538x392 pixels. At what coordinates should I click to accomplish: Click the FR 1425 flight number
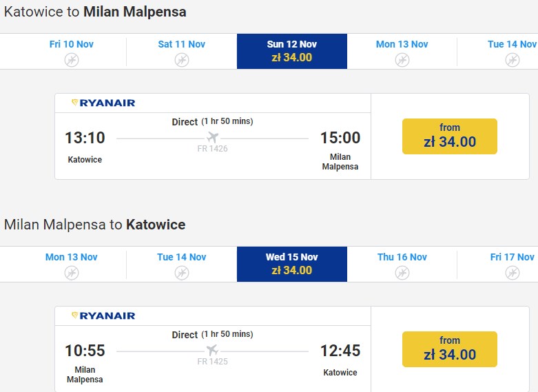click(x=212, y=362)
